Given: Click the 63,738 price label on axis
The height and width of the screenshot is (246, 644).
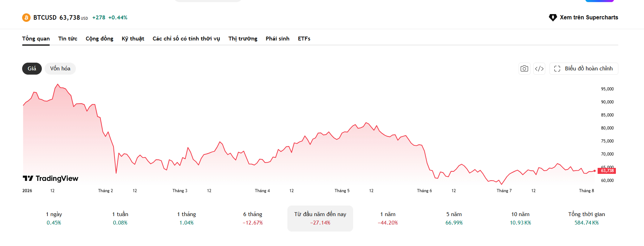Looking at the screenshot, I should [607, 171].
